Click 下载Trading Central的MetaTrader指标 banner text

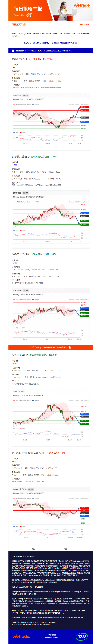click(48, 347)
